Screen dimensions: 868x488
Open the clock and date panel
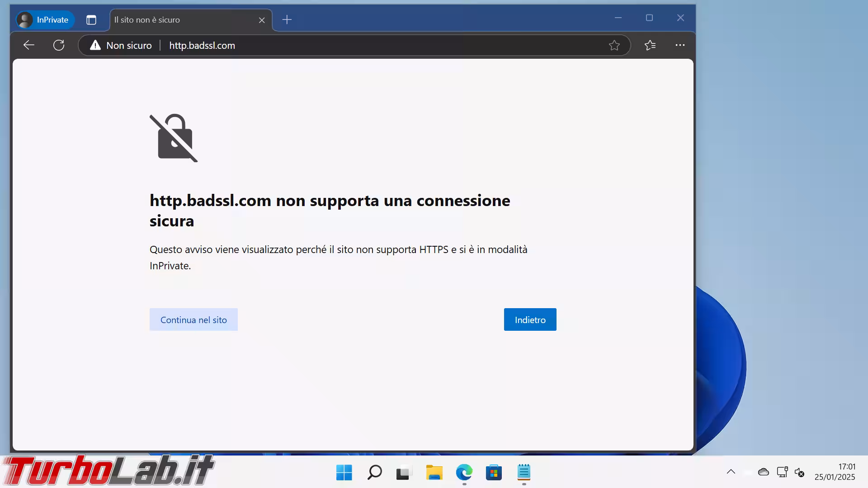[835, 472]
